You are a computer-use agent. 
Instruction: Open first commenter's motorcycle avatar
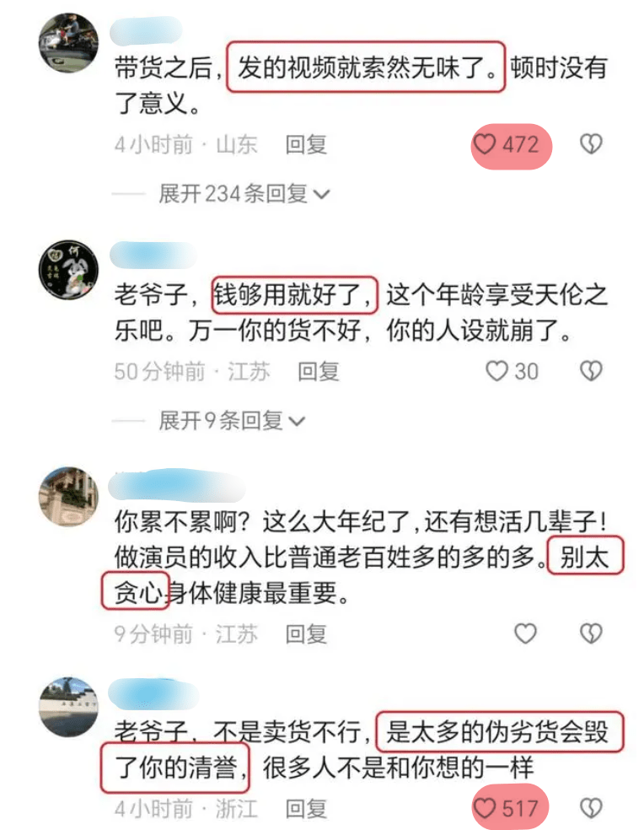[x=69, y=43]
